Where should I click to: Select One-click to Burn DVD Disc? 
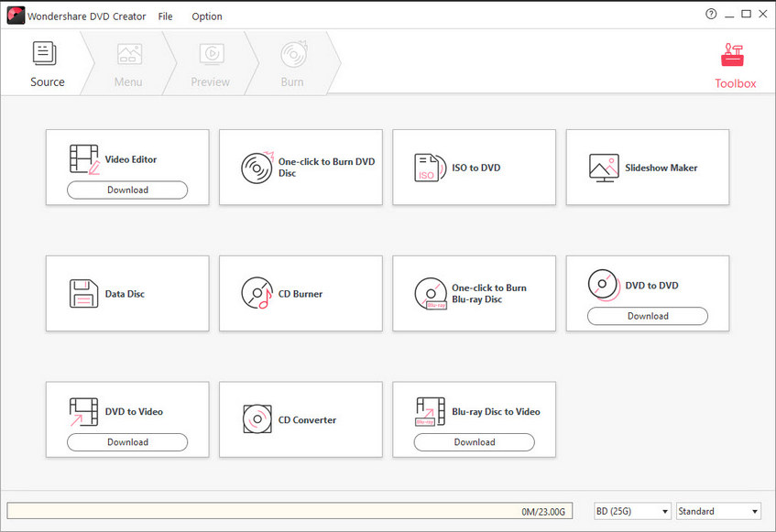[301, 168]
